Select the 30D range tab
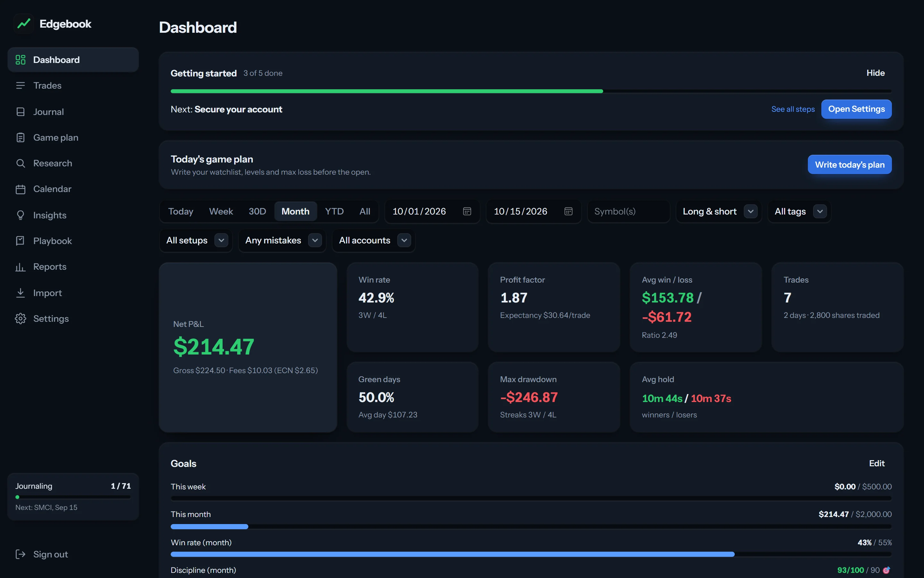The image size is (924, 578). tap(257, 211)
